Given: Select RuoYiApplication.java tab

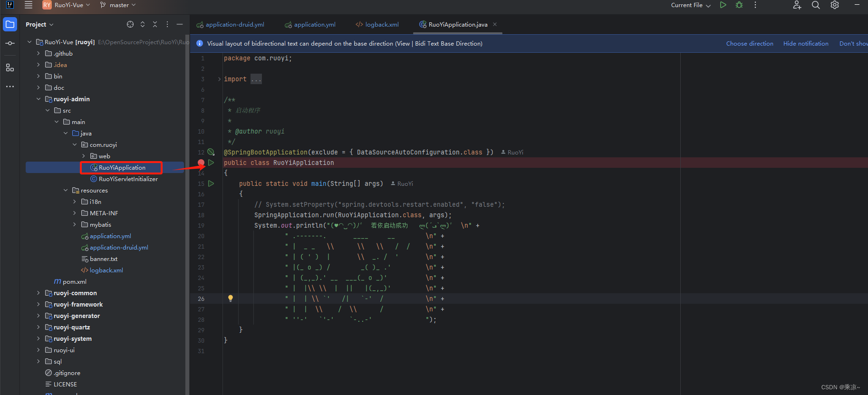Looking at the screenshot, I should point(458,24).
